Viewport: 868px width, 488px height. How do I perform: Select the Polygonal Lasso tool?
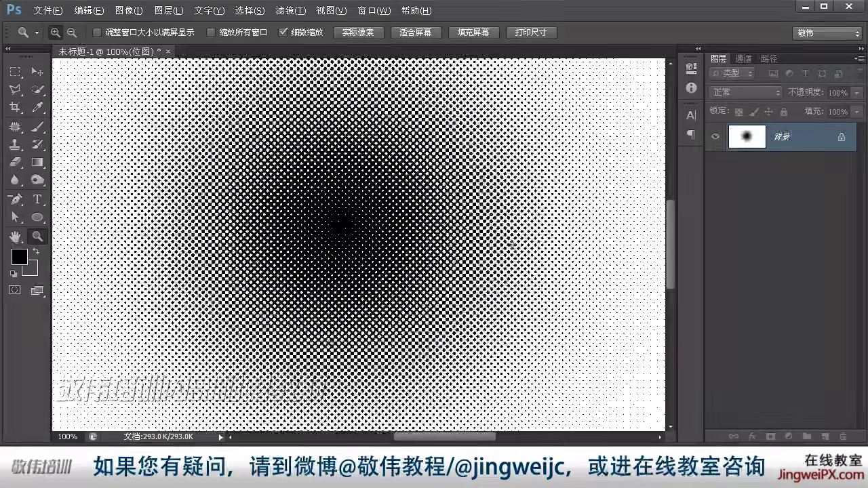click(15, 89)
